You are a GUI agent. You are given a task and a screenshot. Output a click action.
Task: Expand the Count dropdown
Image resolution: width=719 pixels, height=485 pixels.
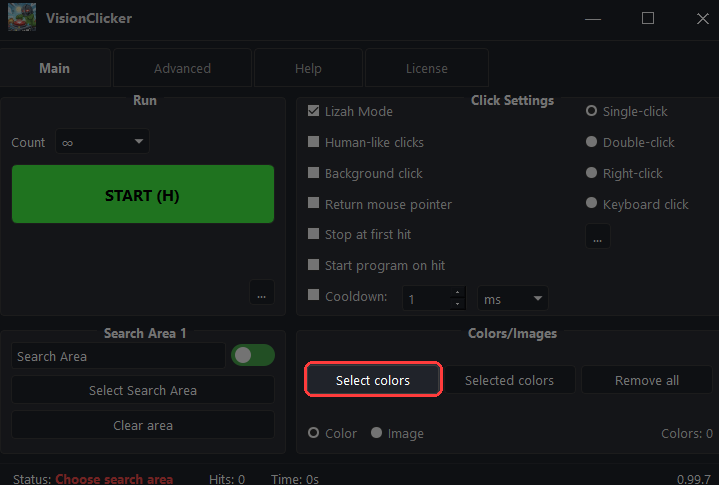pos(102,142)
